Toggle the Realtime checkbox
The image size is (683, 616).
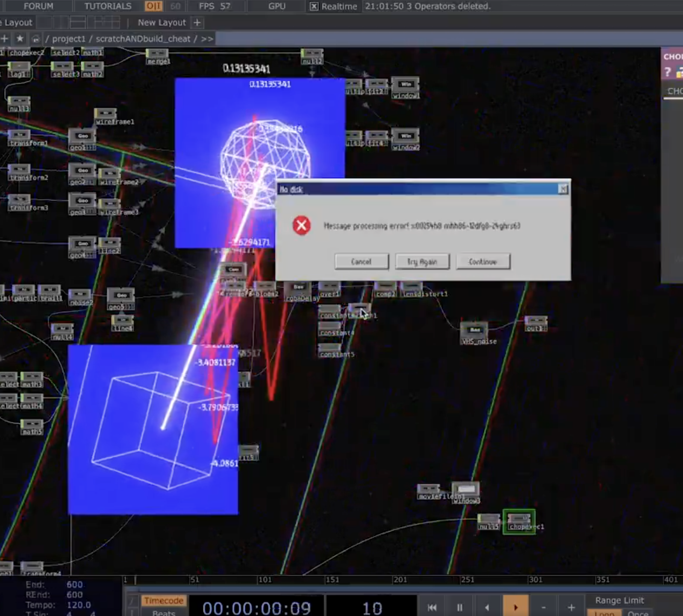314,6
